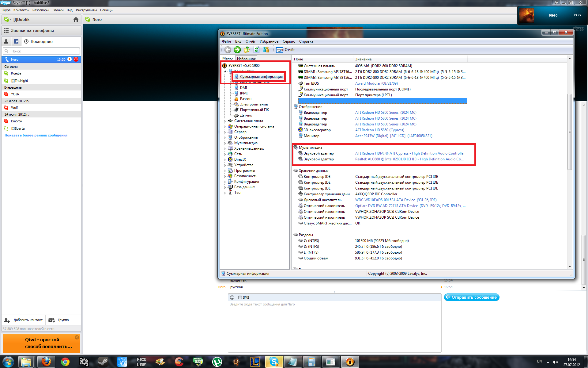Open Skype Контакты menu
588x368 pixels.
coord(21,10)
